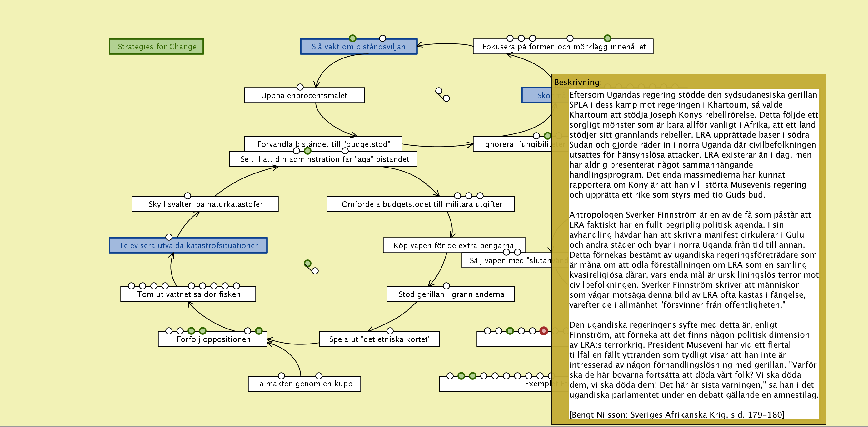Image resolution: width=868 pixels, height=427 pixels.
Task: Click the floating green circle below diagram center
Action: tap(307, 263)
